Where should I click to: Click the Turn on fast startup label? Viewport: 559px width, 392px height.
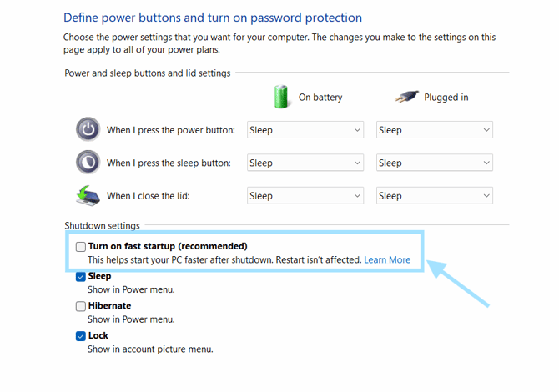(168, 246)
